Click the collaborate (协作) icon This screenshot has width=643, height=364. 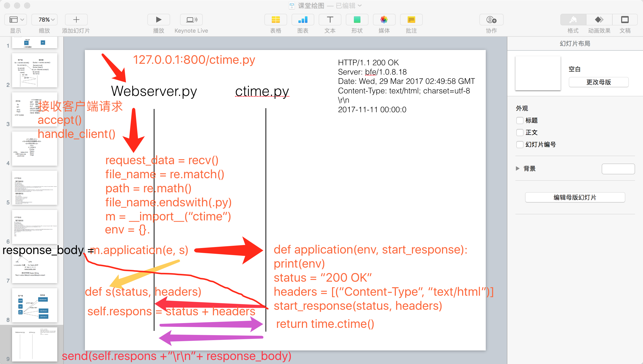pyautogui.click(x=491, y=20)
